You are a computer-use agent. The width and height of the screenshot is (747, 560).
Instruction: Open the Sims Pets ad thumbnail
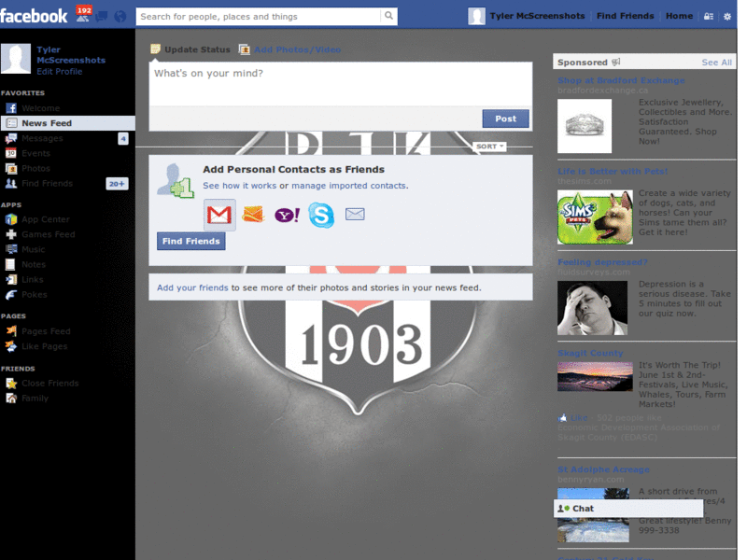595,217
